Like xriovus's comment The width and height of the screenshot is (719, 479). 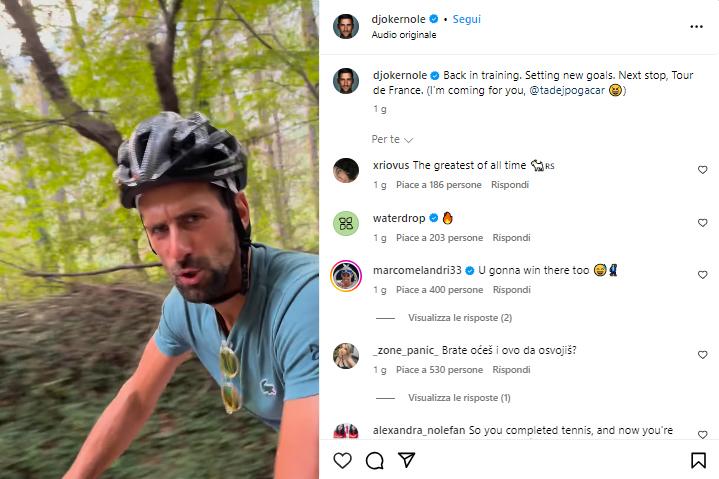pos(702,170)
